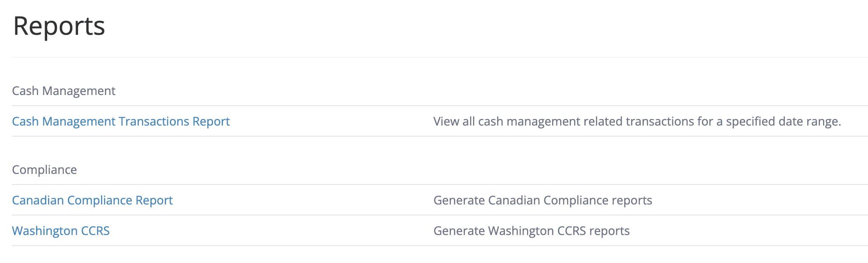Select the Cash Management section header
Viewport: 868px width, 263px height.
click(x=64, y=91)
